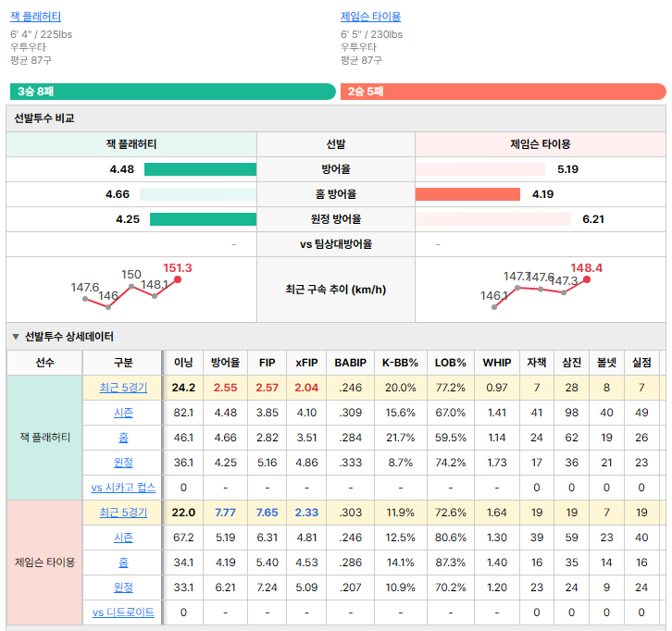Viewport: 672px width, 631px height.
Task: Open the vs 디트로이트 link
Action: pos(123,612)
